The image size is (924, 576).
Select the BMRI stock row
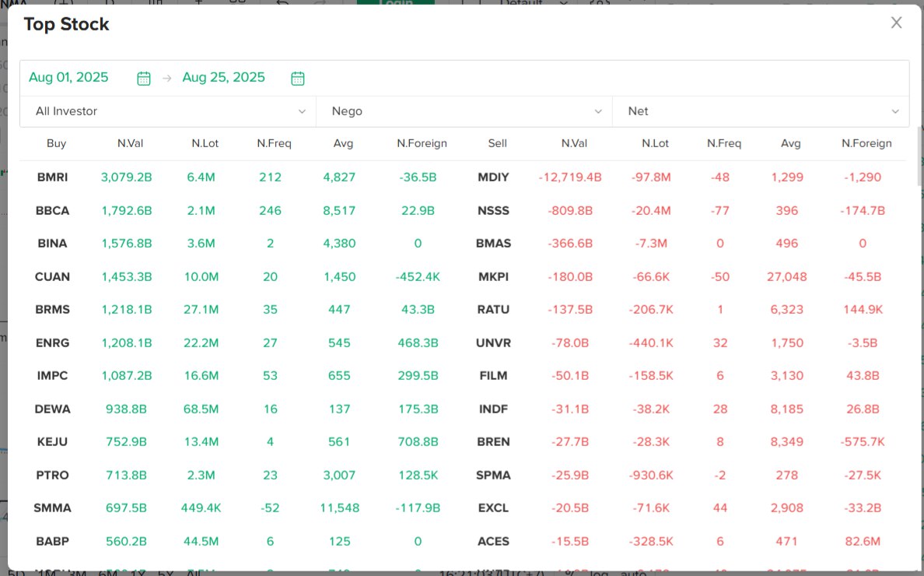[x=52, y=177]
